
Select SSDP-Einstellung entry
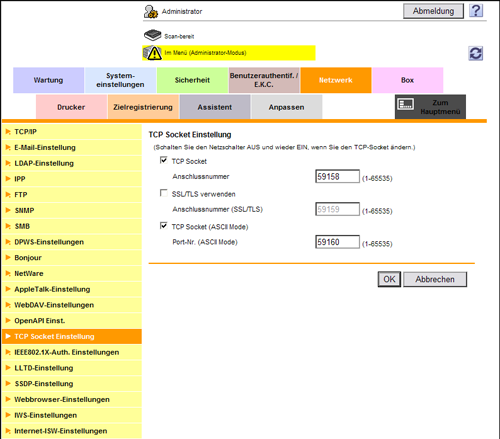coord(72,384)
